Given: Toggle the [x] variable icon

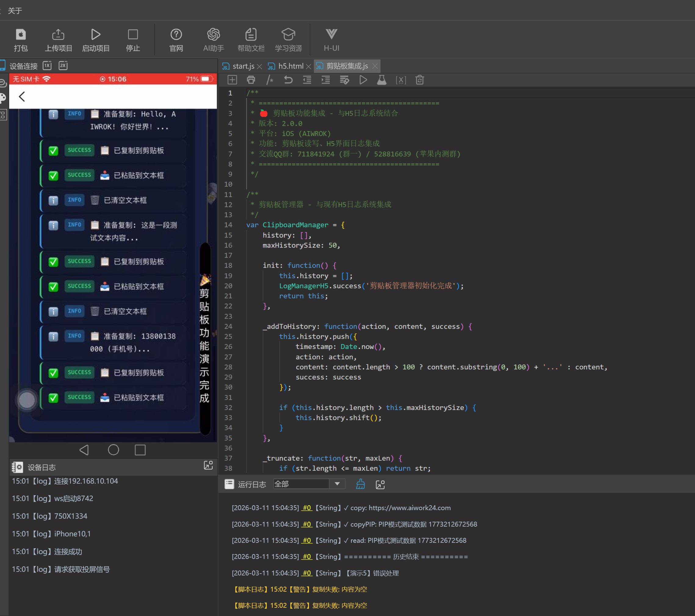Looking at the screenshot, I should pyautogui.click(x=401, y=80).
